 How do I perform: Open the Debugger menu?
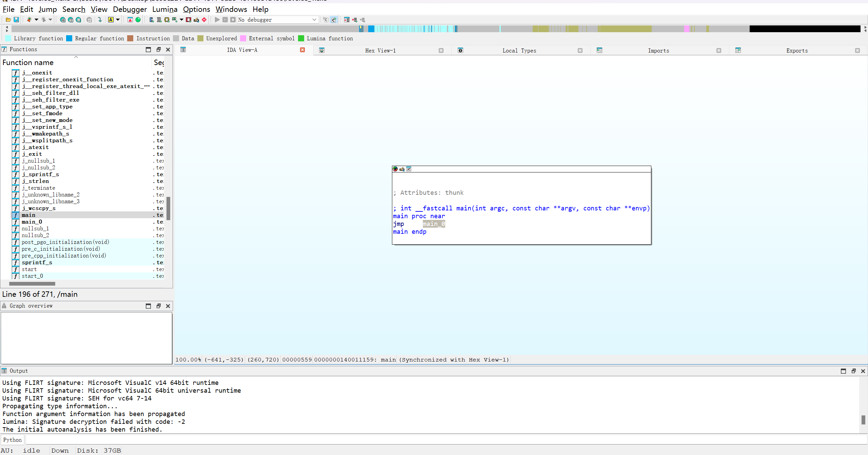[x=130, y=9]
